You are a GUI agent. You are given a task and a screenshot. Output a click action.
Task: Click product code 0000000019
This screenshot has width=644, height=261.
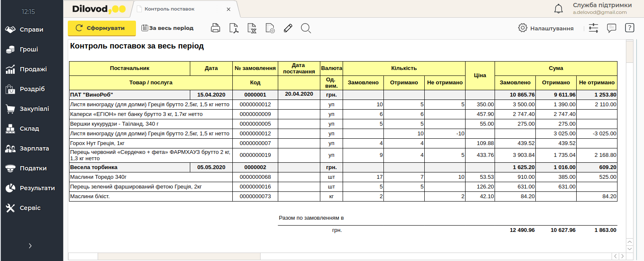[x=255, y=156]
